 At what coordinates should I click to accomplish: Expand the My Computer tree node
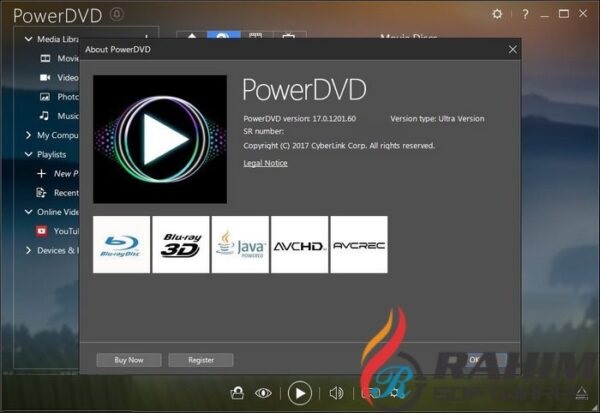28,135
